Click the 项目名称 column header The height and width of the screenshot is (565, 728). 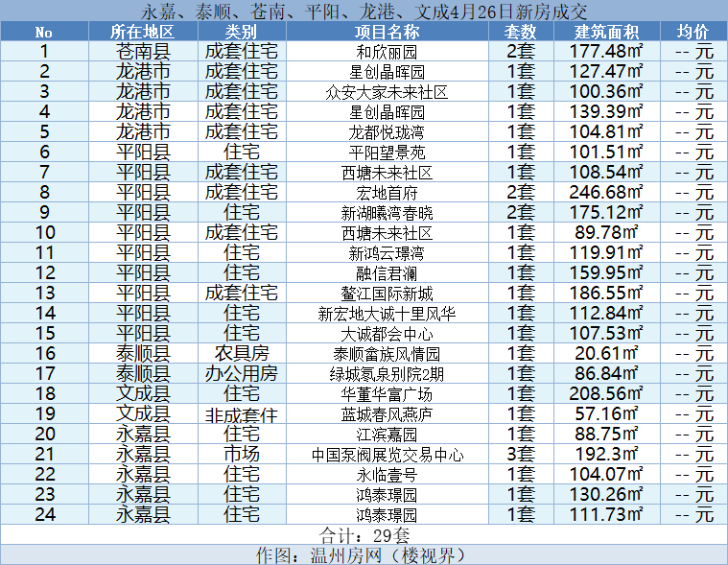387,32
